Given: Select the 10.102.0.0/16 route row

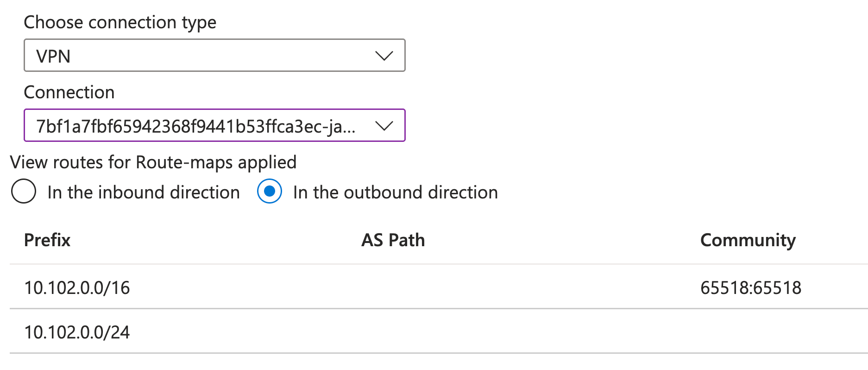Looking at the screenshot, I should pyautogui.click(x=77, y=288).
